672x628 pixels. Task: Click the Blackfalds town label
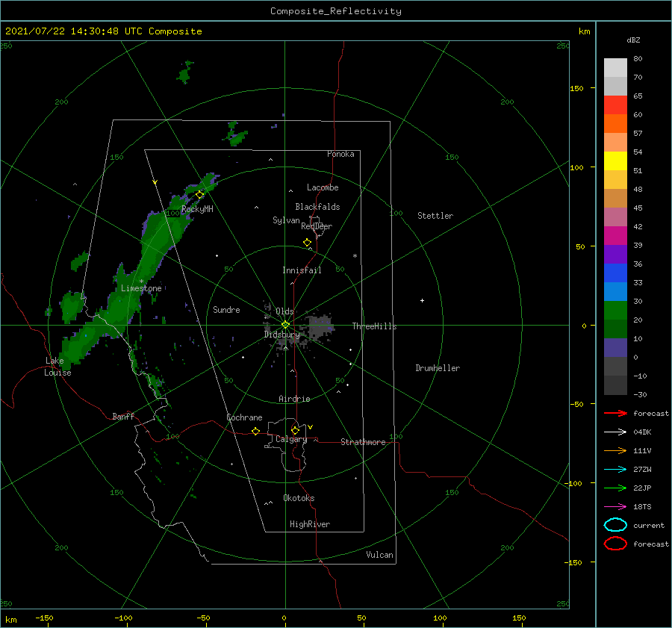[x=317, y=207]
